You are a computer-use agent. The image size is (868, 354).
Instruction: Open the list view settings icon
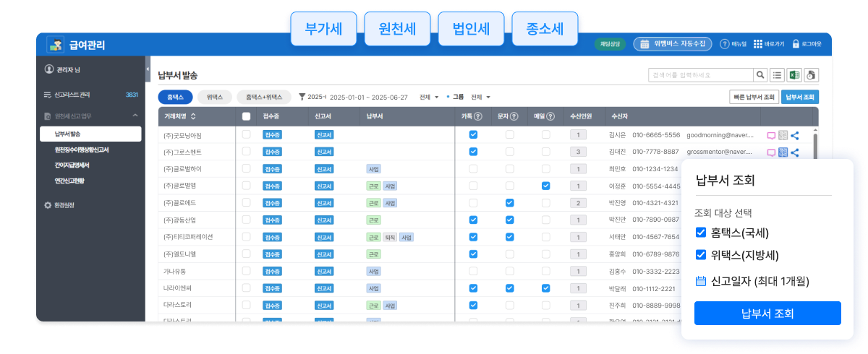click(x=777, y=74)
